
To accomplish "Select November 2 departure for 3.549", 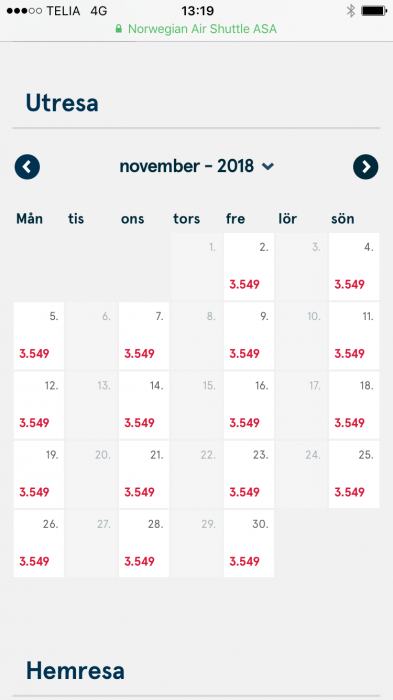I will [249, 267].
